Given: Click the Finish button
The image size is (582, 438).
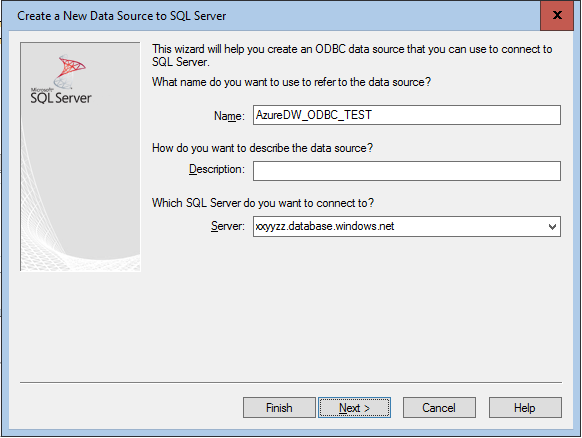Looking at the screenshot, I should (x=279, y=408).
